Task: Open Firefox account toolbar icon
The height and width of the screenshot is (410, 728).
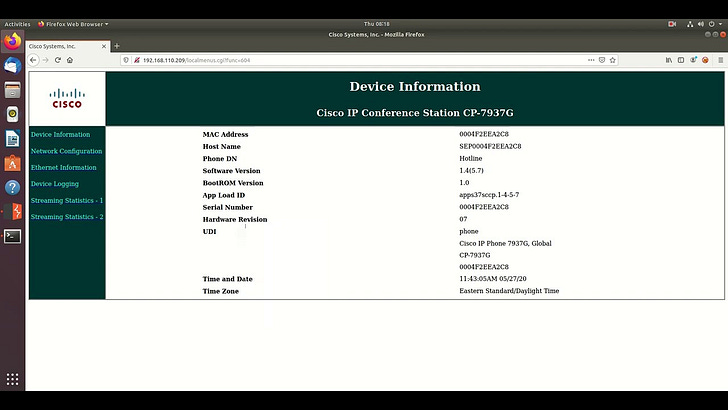Action: [x=693, y=60]
